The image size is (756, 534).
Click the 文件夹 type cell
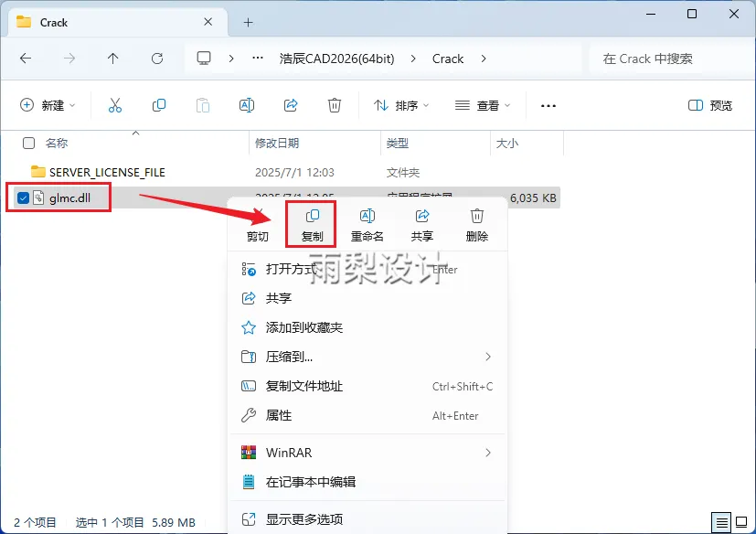[403, 172]
